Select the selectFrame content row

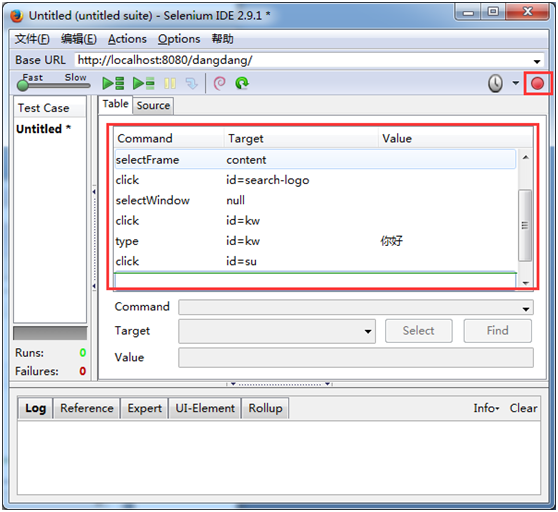(315, 160)
